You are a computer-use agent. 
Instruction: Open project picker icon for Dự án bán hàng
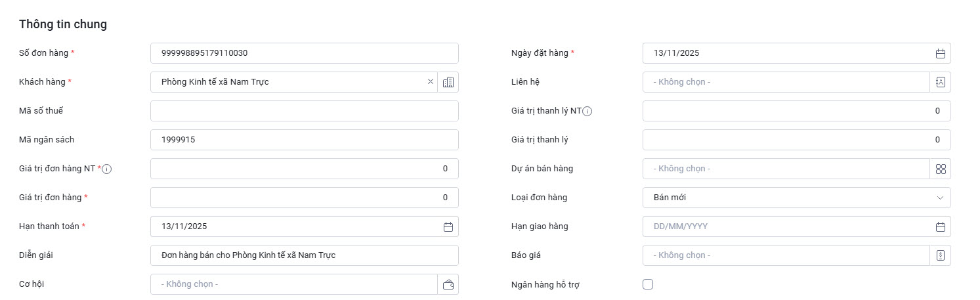click(x=940, y=169)
